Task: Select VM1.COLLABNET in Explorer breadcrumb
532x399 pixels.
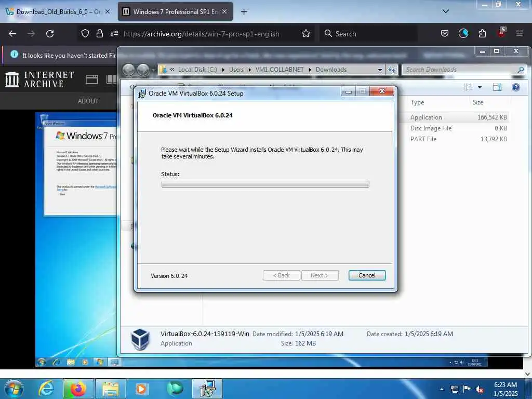Action: tap(280, 70)
